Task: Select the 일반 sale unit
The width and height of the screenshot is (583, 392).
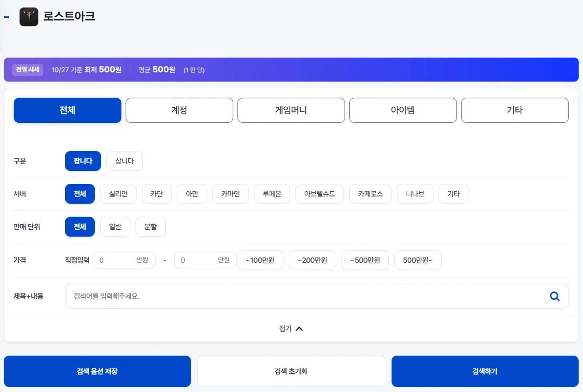Action: [x=115, y=227]
